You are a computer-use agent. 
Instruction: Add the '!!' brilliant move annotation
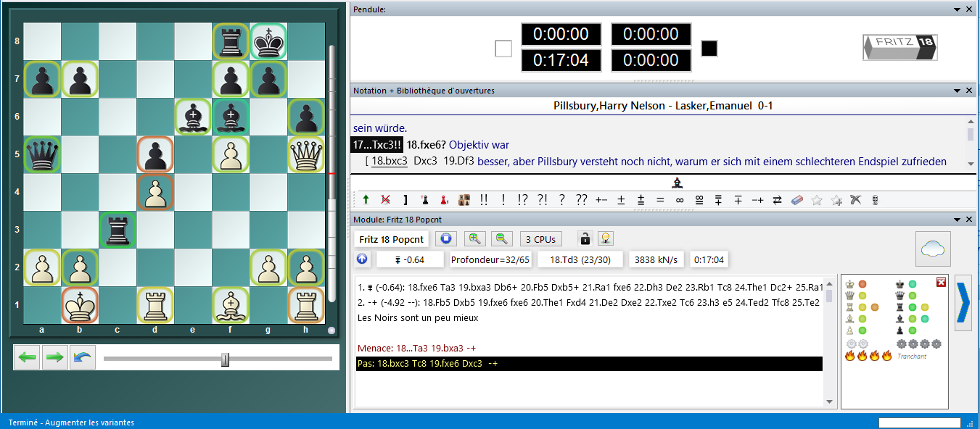tap(484, 199)
